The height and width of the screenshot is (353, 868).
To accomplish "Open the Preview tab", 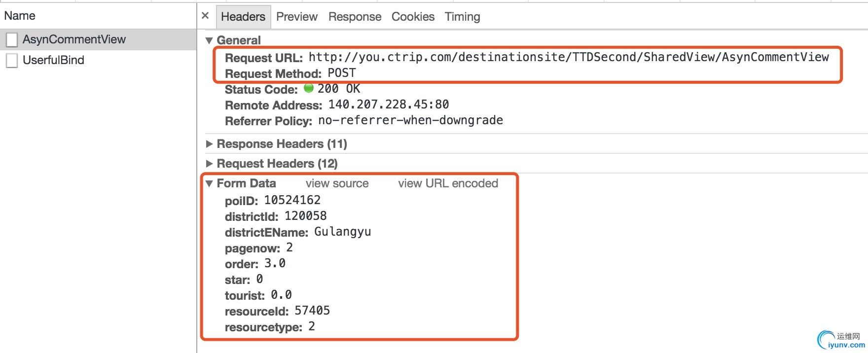I will (296, 17).
